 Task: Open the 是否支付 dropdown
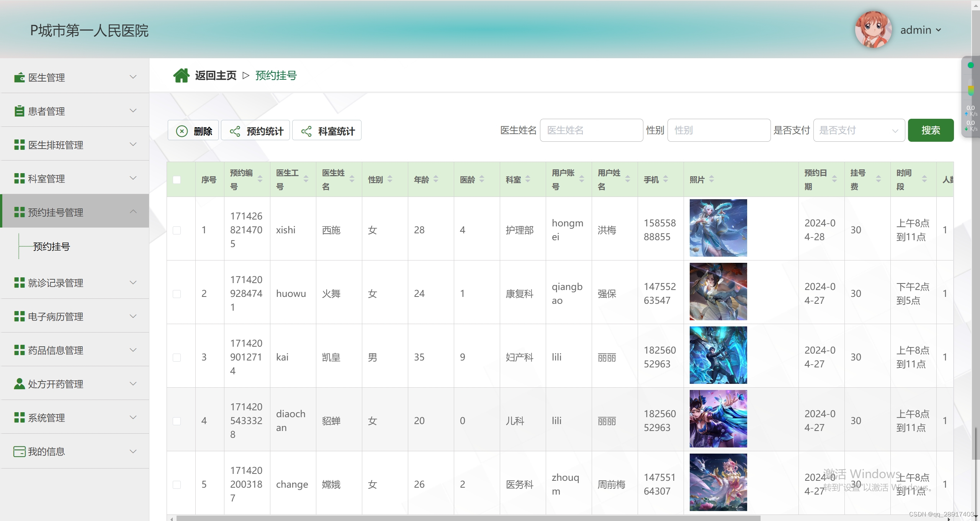click(858, 131)
